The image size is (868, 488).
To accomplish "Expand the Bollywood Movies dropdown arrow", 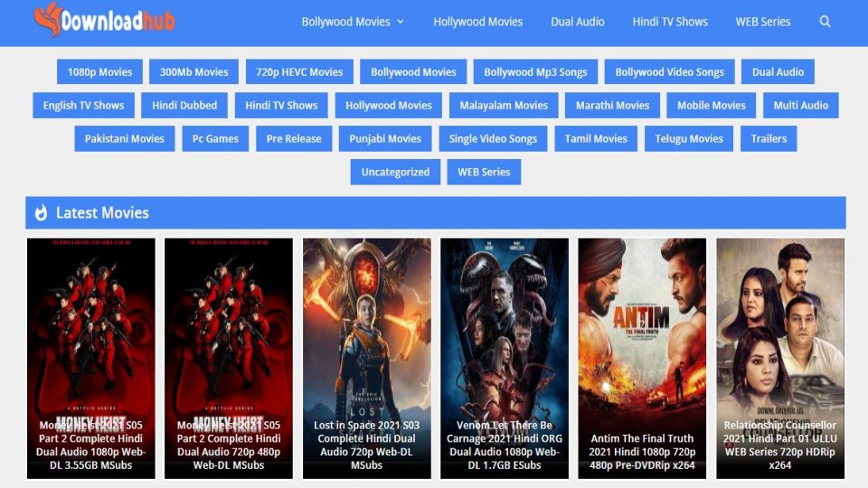I will pos(401,22).
